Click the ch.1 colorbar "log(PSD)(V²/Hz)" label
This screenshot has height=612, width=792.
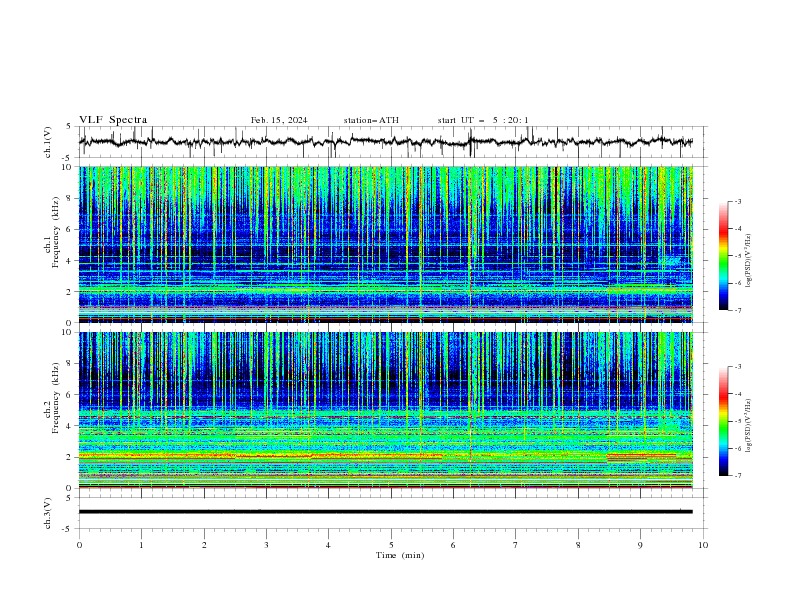(749, 261)
